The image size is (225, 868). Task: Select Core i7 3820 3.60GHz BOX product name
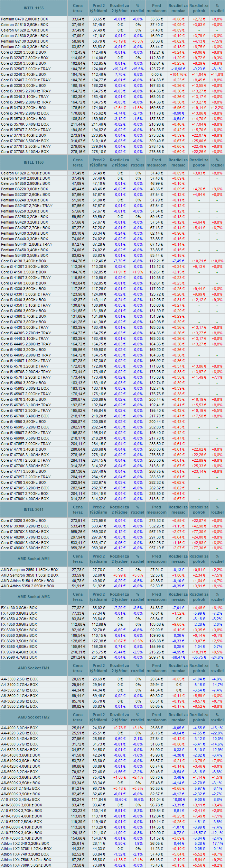(x=24, y=521)
